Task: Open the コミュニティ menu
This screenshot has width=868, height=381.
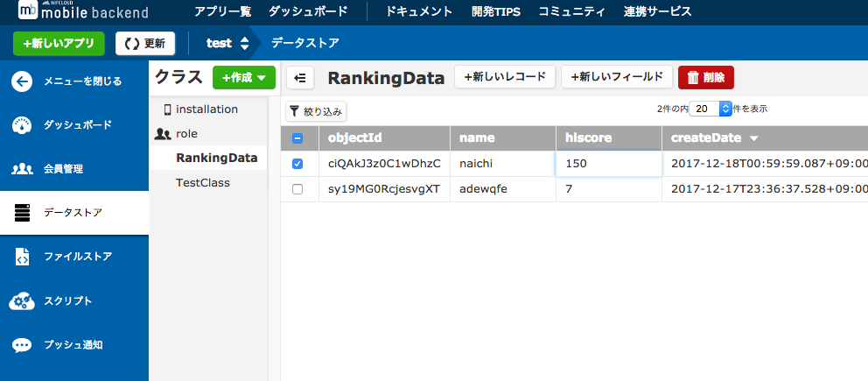Action: (572, 11)
